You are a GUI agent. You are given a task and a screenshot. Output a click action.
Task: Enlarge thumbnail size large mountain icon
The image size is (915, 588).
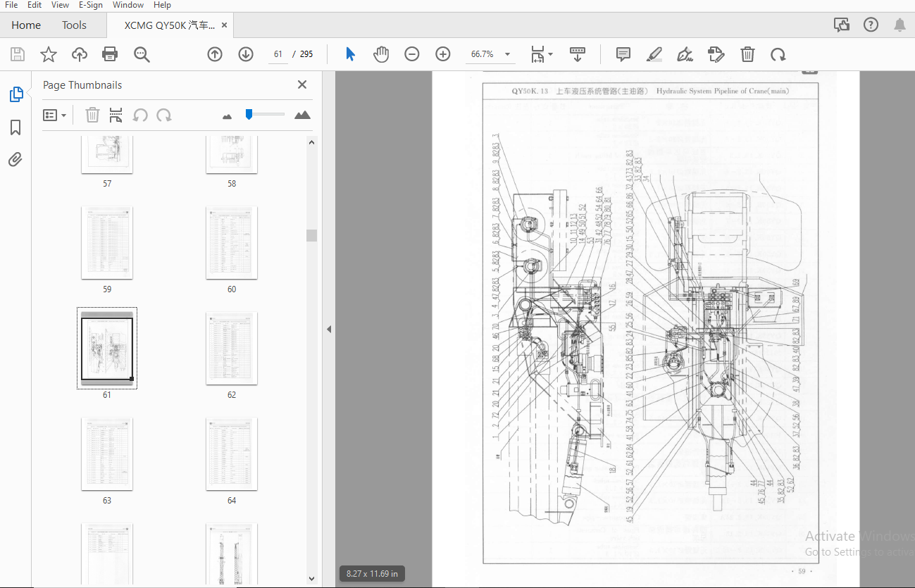click(x=302, y=115)
